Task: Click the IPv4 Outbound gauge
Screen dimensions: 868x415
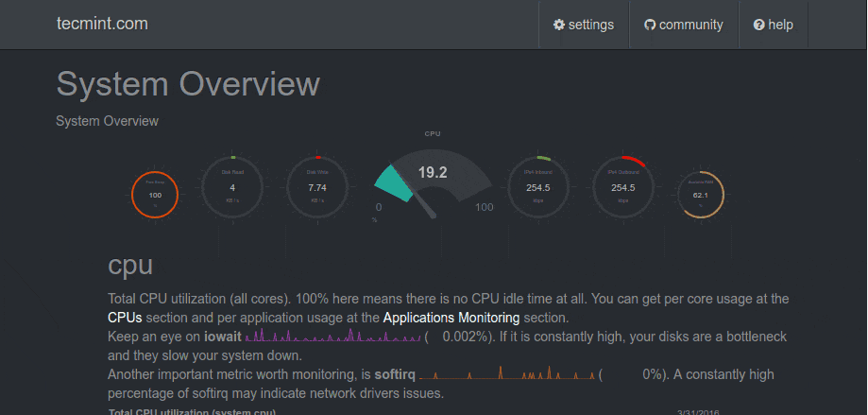Action: click(x=622, y=187)
